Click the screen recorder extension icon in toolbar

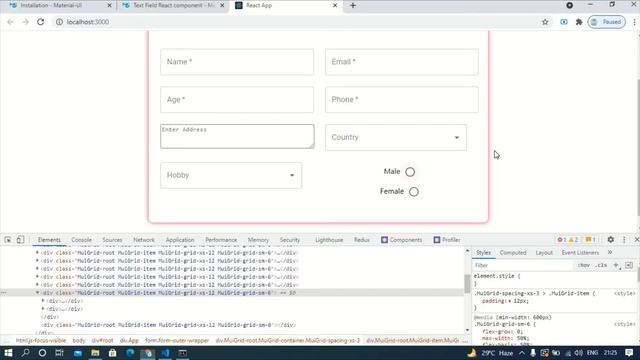[x=564, y=22]
